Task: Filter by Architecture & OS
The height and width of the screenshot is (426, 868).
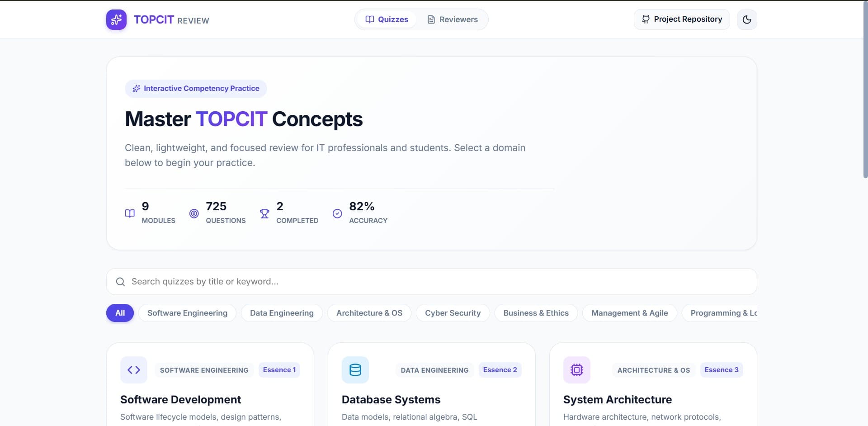Action: (369, 313)
